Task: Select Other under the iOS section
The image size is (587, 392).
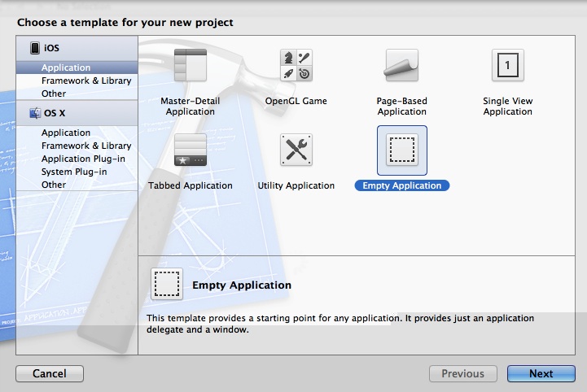Action: click(x=54, y=94)
